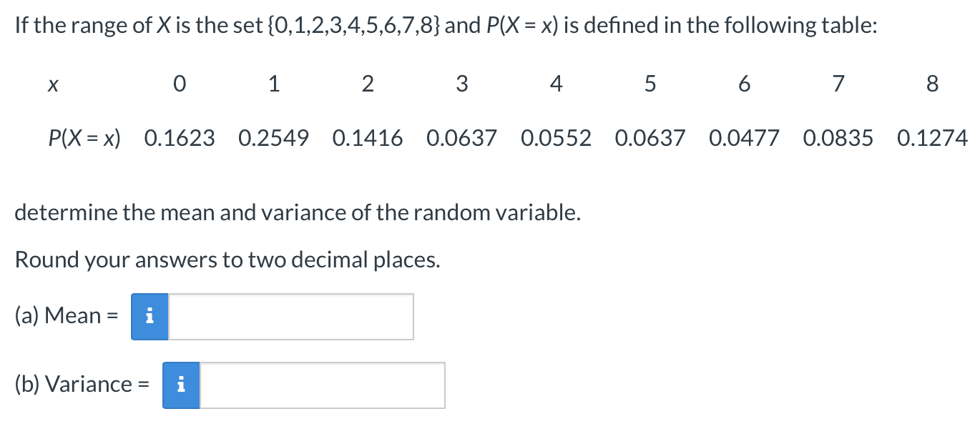This screenshot has height=429, width=980.
Task: Click the x value 0 in the table header
Action: (180, 84)
